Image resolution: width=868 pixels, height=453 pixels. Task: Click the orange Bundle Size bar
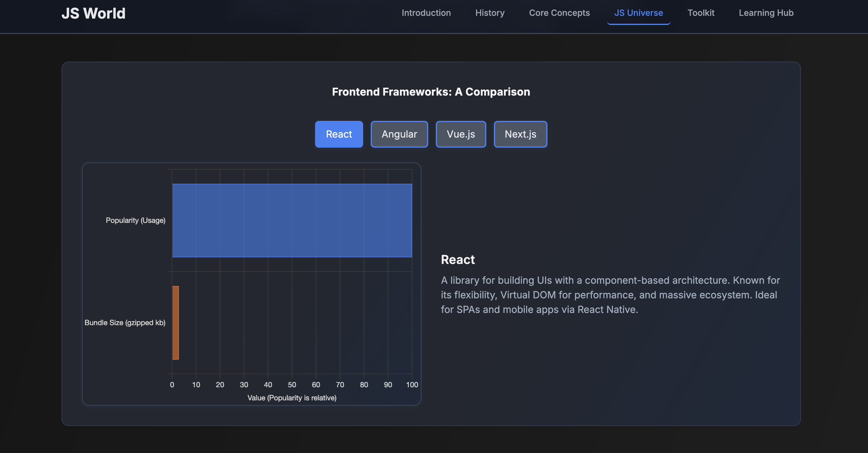point(175,323)
